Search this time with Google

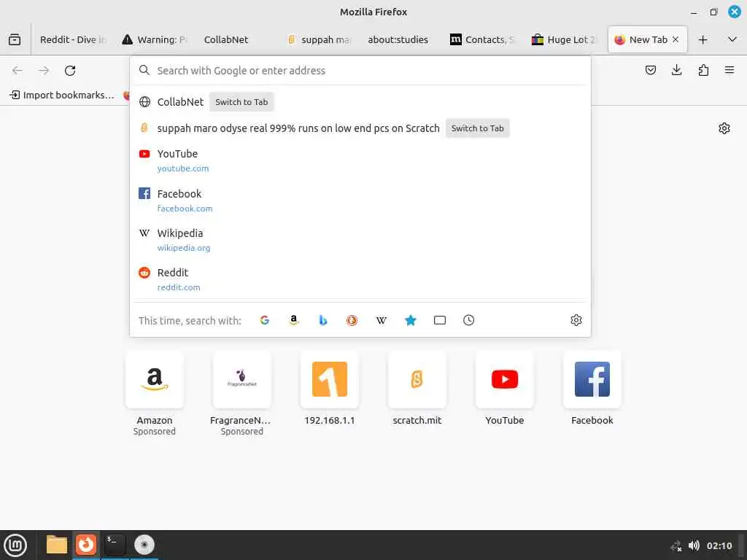(264, 321)
